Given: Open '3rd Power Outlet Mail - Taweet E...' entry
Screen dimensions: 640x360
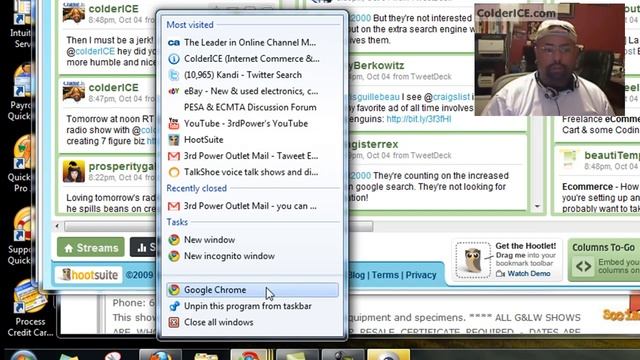Looking at the screenshot, I should (x=252, y=156).
